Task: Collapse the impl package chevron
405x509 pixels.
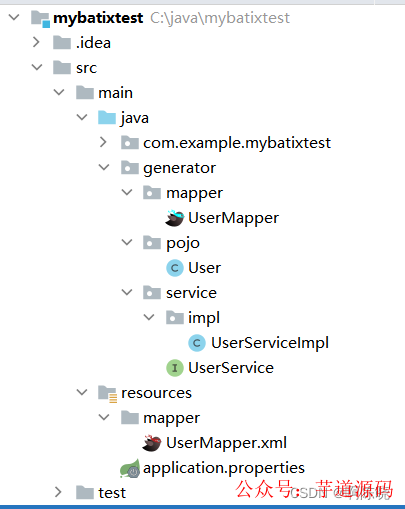Action: 149,317
